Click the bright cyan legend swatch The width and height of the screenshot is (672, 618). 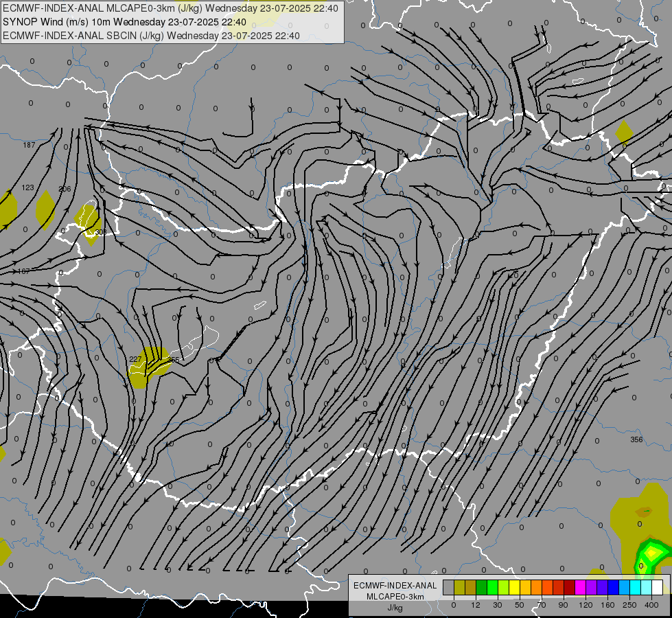pyautogui.click(x=636, y=587)
